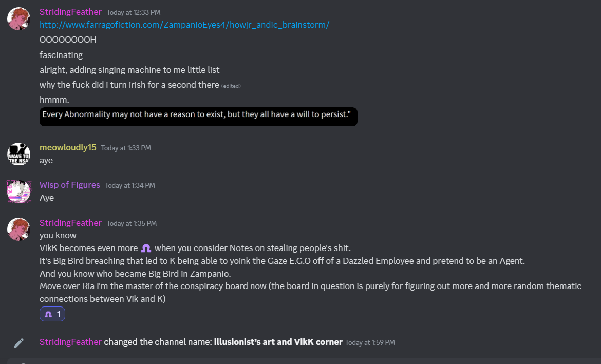601x364 pixels.
Task: Toggle the omega emoji reaction counter
Action: 52,314
